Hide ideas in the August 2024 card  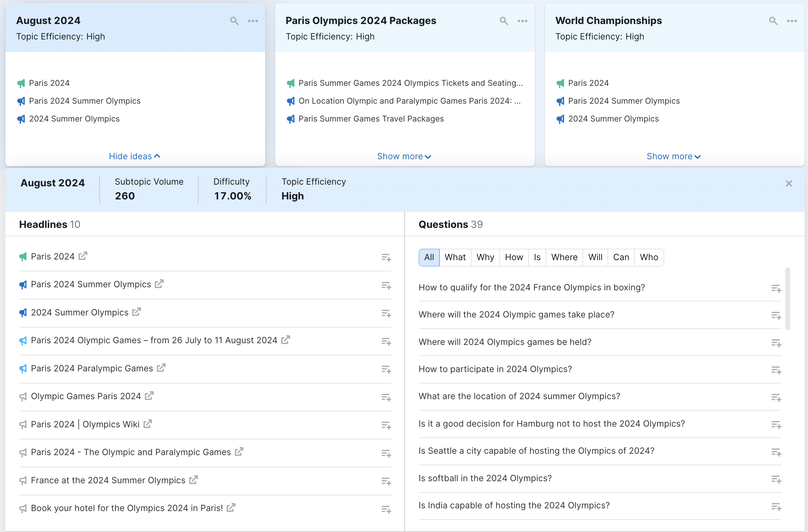point(133,155)
